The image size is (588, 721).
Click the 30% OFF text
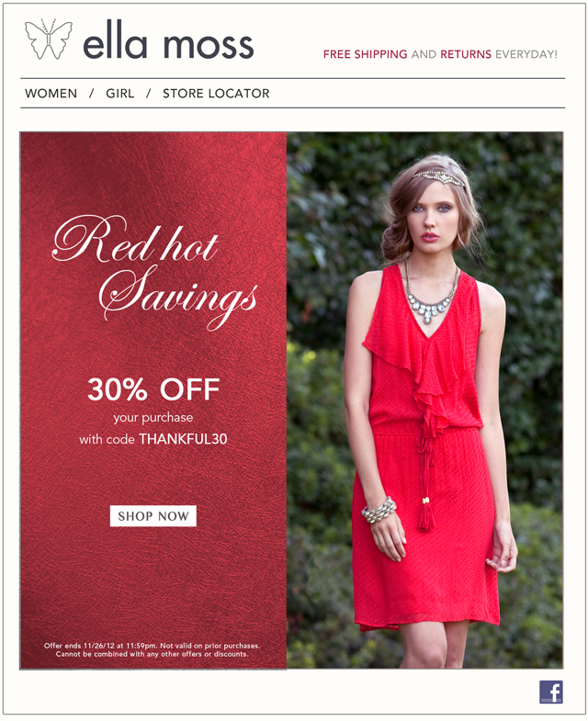[x=153, y=389]
